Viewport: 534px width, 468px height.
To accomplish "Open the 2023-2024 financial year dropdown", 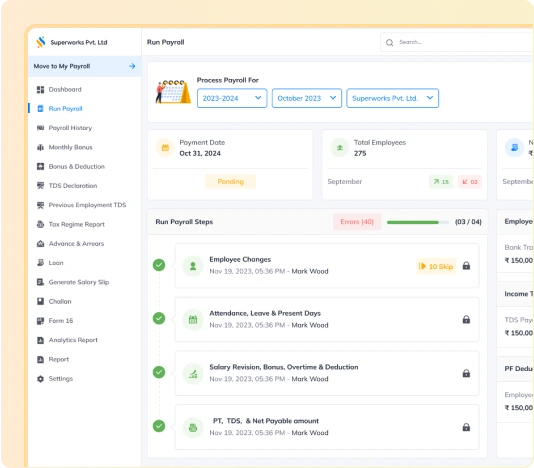I will 232,98.
